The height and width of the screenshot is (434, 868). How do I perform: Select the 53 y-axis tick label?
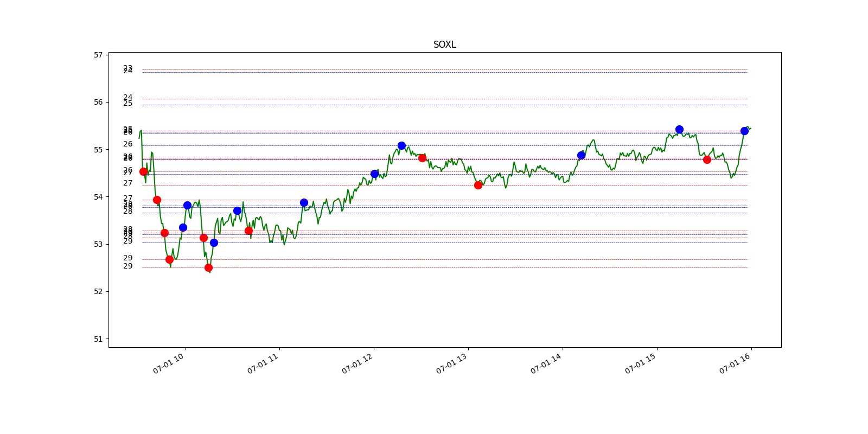click(x=98, y=244)
